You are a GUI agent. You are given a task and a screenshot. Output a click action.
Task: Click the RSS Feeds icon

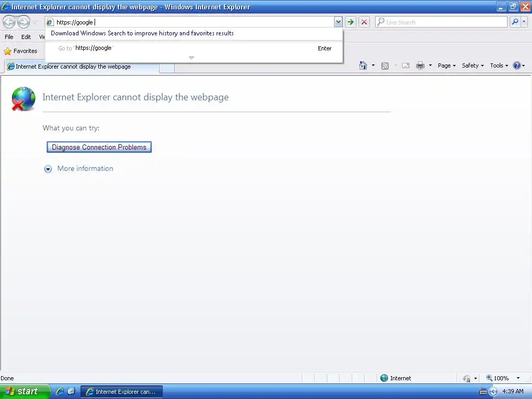pos(385,66)
